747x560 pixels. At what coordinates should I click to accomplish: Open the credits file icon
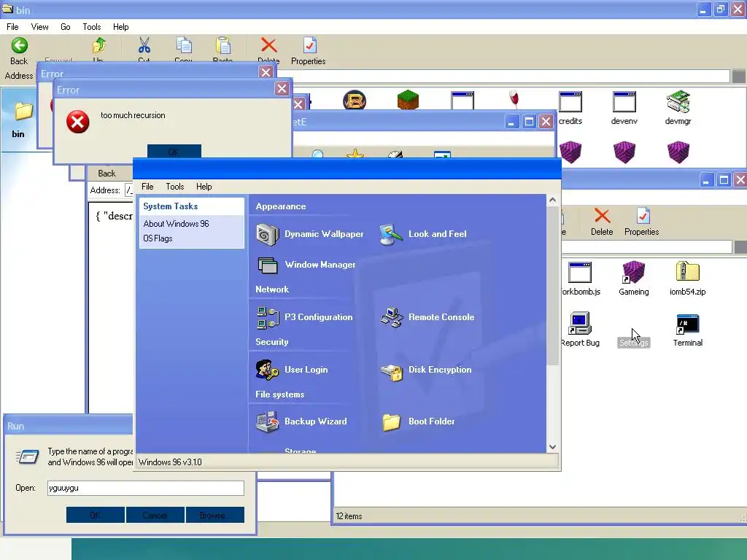point(570,109)
